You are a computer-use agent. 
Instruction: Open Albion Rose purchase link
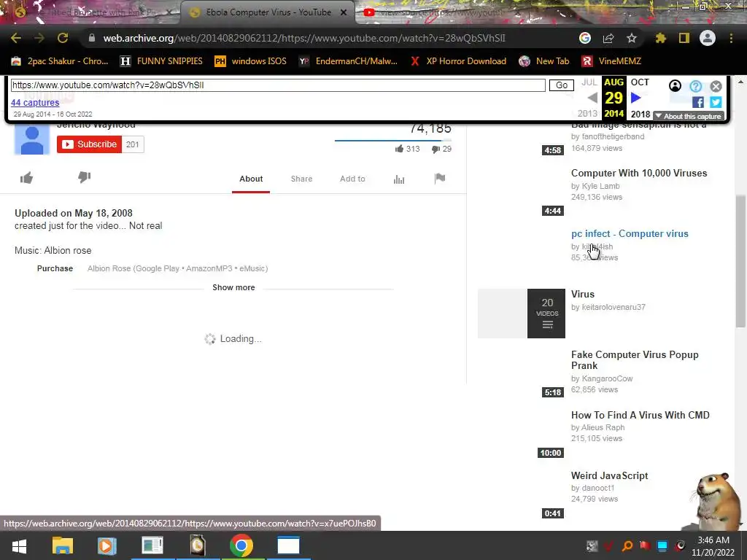coord(177,268)
